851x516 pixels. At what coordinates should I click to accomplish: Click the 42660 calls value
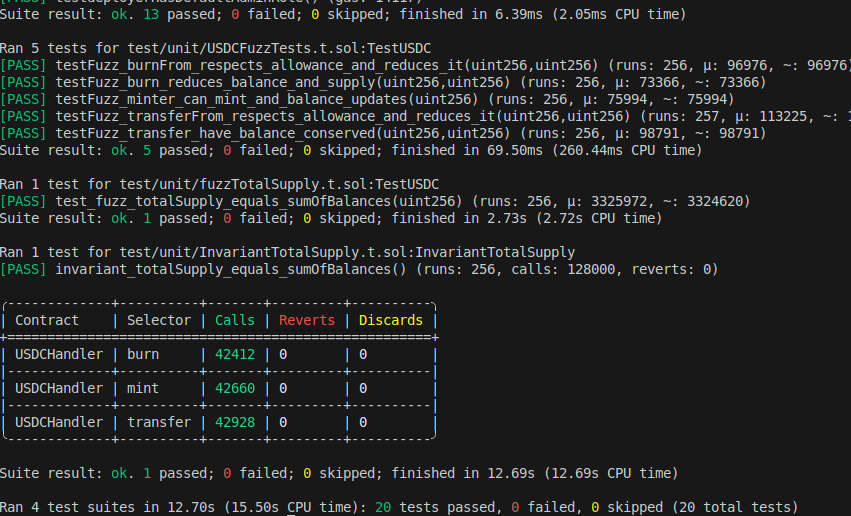(x=234, y=388)
